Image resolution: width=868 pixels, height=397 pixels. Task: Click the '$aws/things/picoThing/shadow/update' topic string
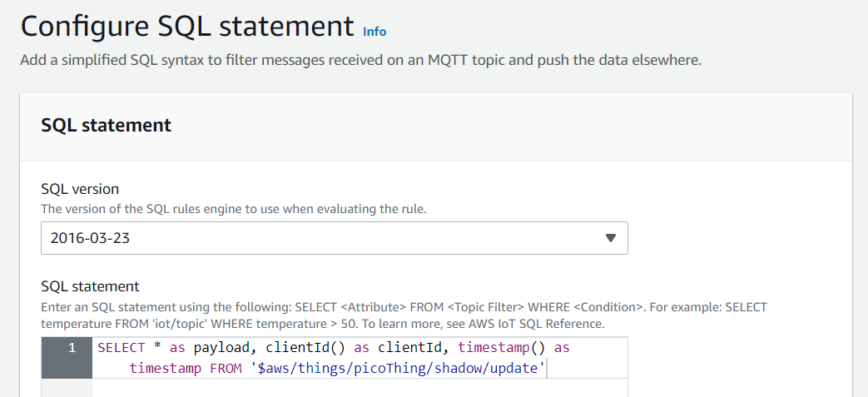coord(398,368)
